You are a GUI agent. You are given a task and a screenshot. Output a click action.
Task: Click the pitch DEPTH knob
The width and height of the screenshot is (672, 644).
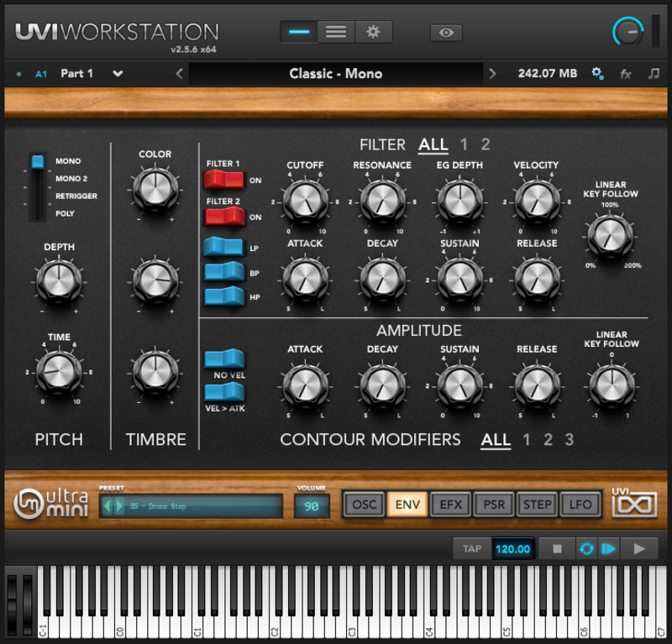[59, 280]
